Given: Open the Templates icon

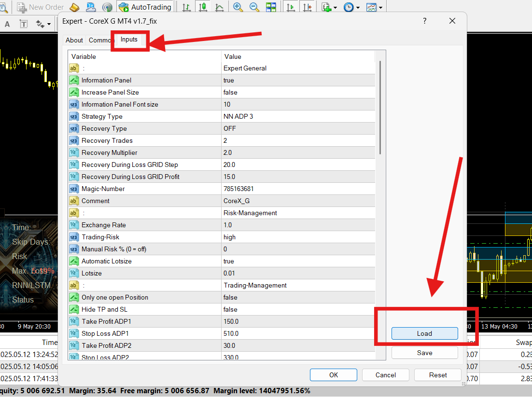Looking at the screenshot, I should [372, 7].
